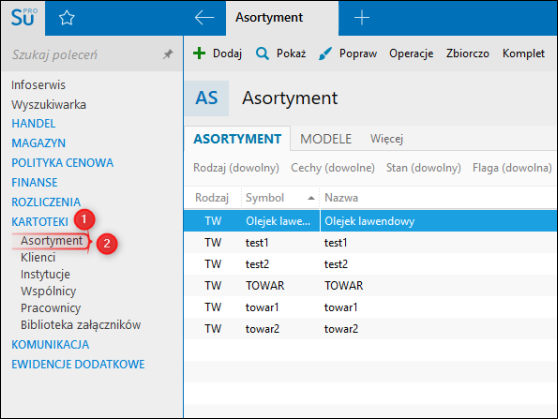Open the Zbiorczo menu
The height and width of the screenshot is (419, 558).
[x=468, y=53]
